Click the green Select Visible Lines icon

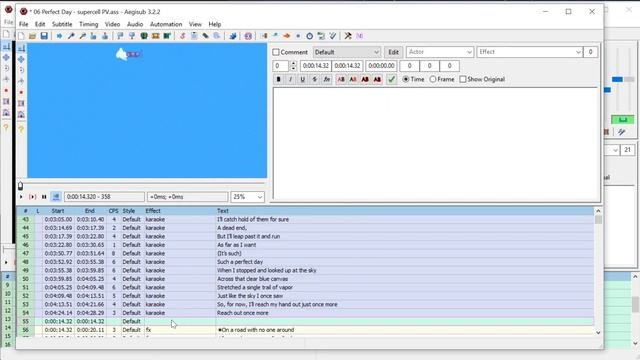(144, 36)
